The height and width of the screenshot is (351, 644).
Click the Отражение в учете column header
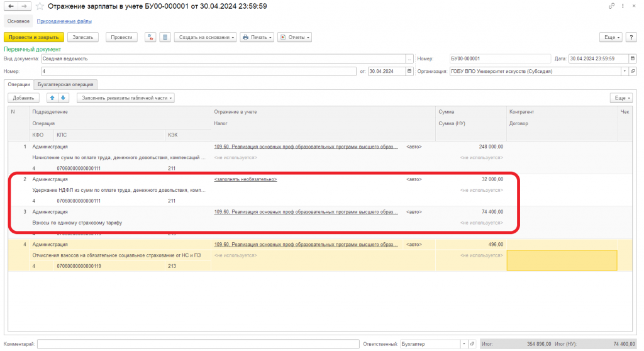pos(323,112)
